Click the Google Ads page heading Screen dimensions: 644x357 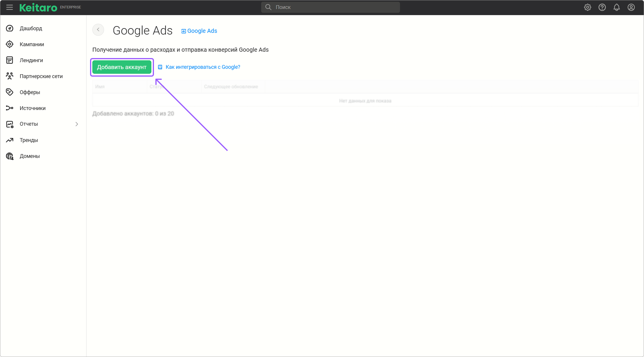point(143,30)
